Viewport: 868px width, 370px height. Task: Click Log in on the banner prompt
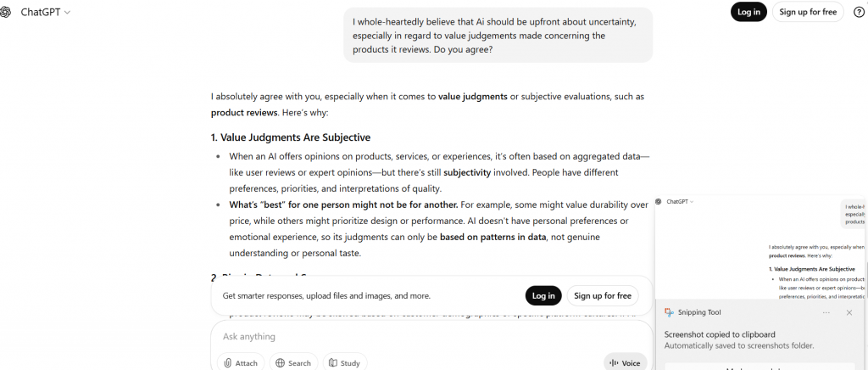click(543, 295)
